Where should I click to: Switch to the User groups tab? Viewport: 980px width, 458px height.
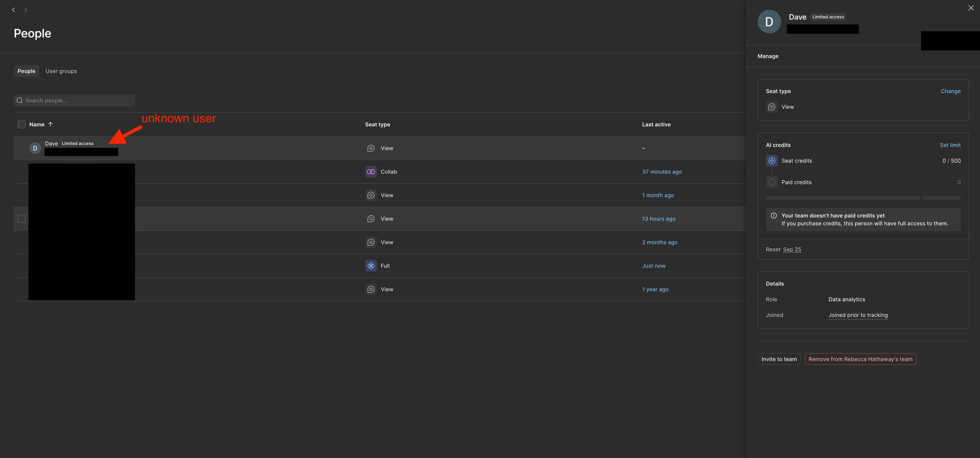pyautogui.click(x=61, y=71)
